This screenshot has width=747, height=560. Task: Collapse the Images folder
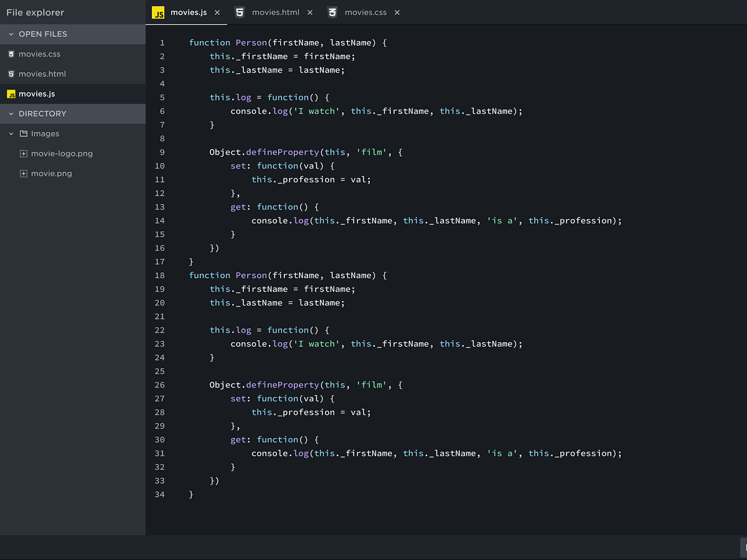(x=11, y=133)
